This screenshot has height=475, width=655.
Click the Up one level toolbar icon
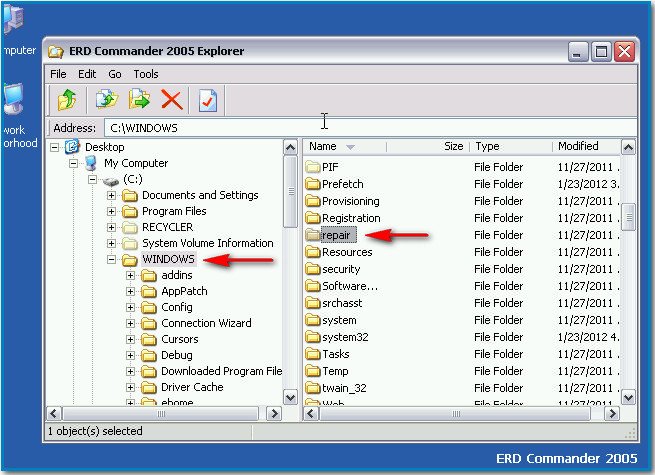point(67,100)
